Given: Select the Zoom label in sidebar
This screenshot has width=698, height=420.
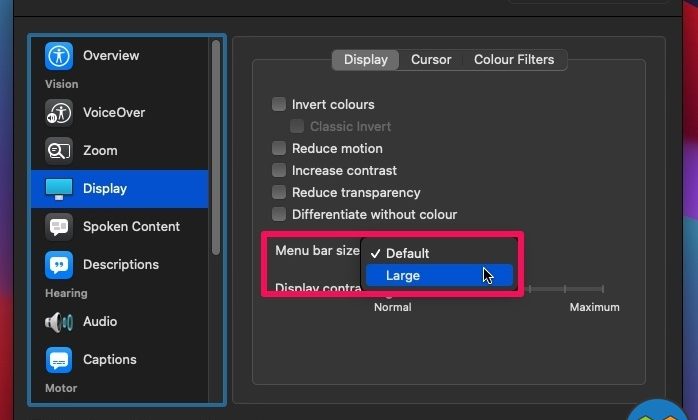Looking at the screenshot, I should [x=100, y=151].
